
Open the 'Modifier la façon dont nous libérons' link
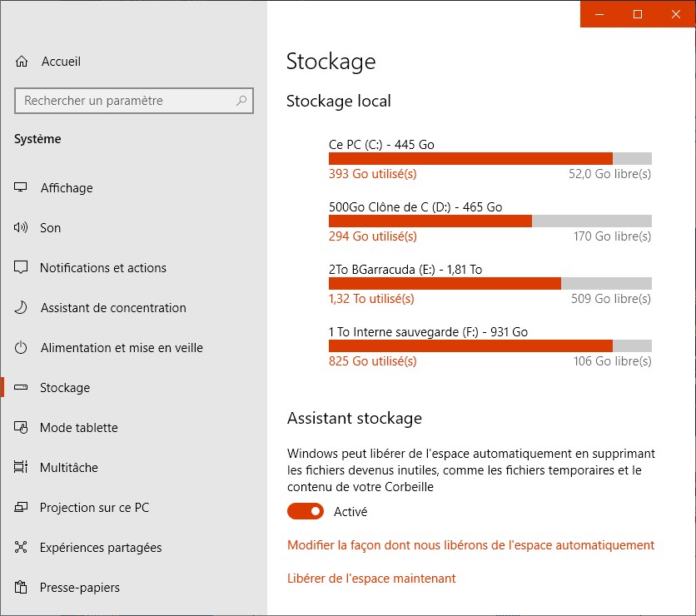tap(470, 545)
